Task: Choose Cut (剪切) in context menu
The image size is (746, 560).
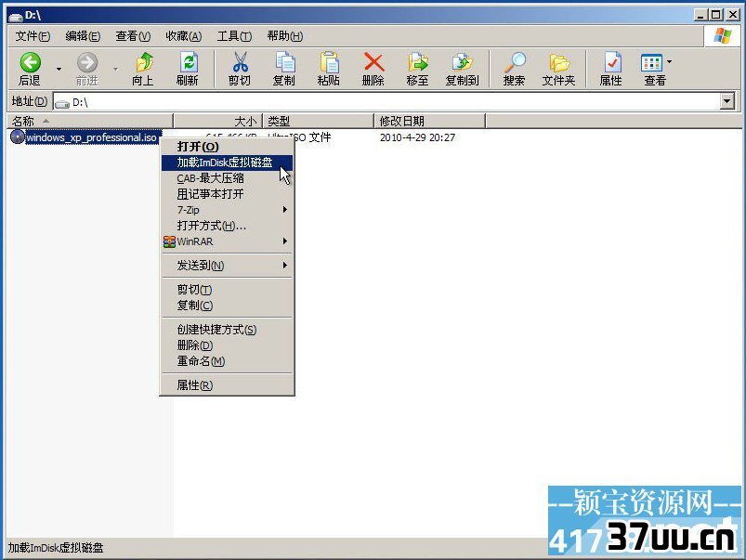Action: [x=227, y=289]
